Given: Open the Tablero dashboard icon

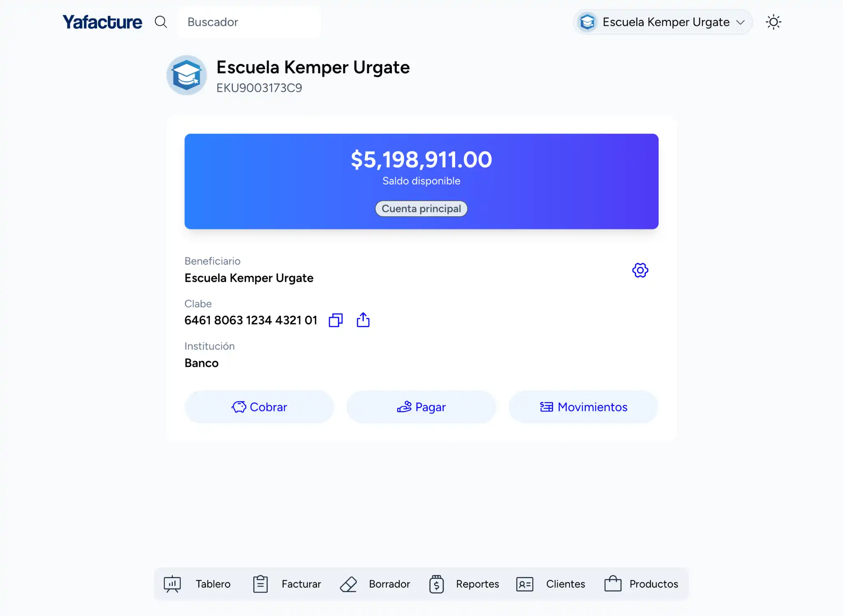Looking at the screenshot, I should tap(172, 584).
